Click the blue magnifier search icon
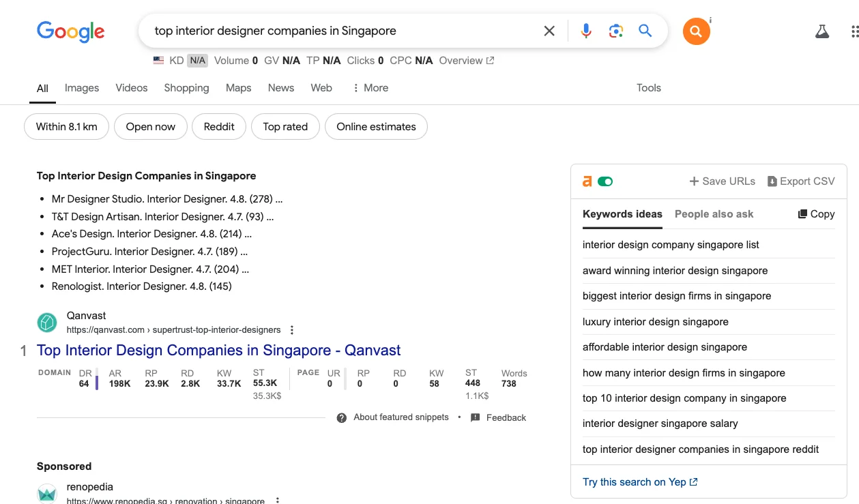 click(x=645, y=31)
